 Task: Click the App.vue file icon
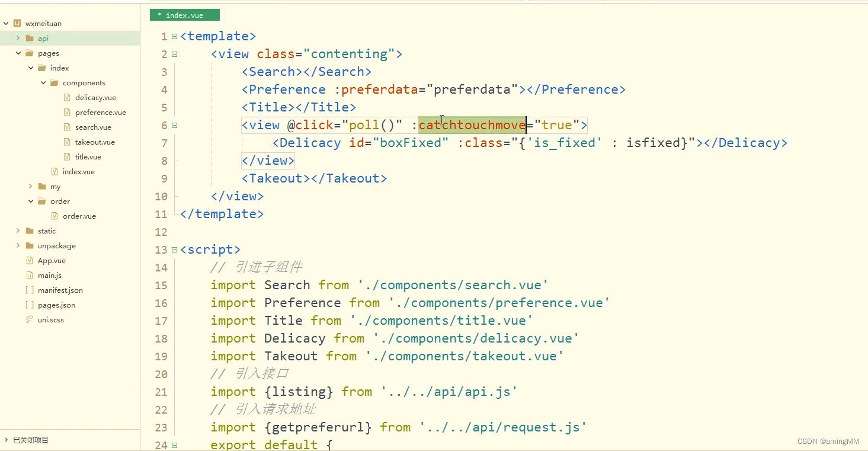coord(30,261)
